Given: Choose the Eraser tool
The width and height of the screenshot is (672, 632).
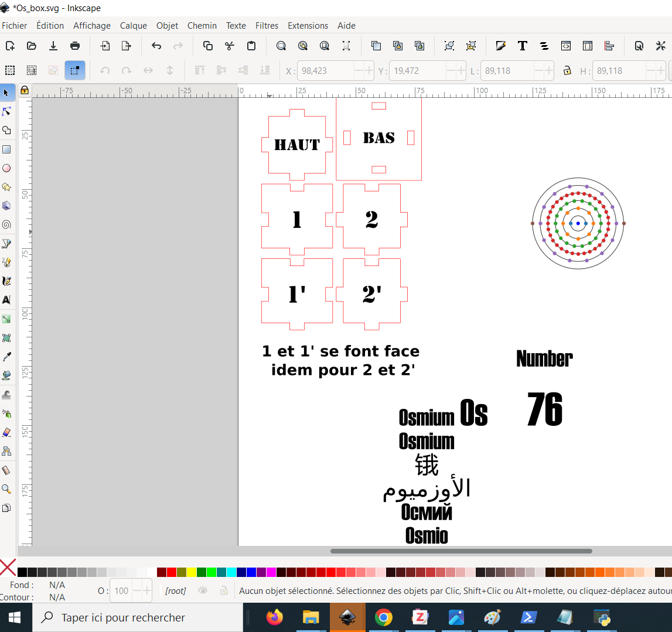Looking at the screenshot, I should click(x=6, y=432).
